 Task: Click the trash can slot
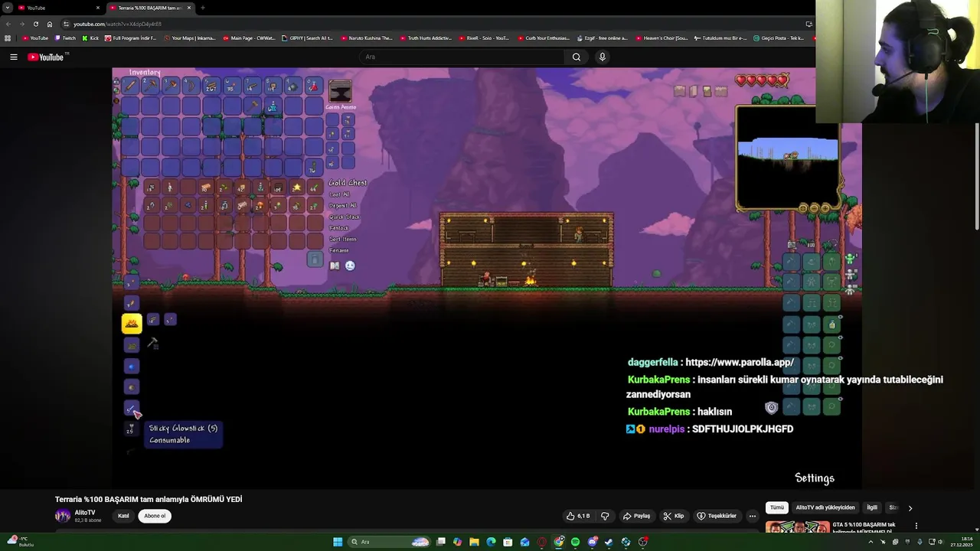315,260
